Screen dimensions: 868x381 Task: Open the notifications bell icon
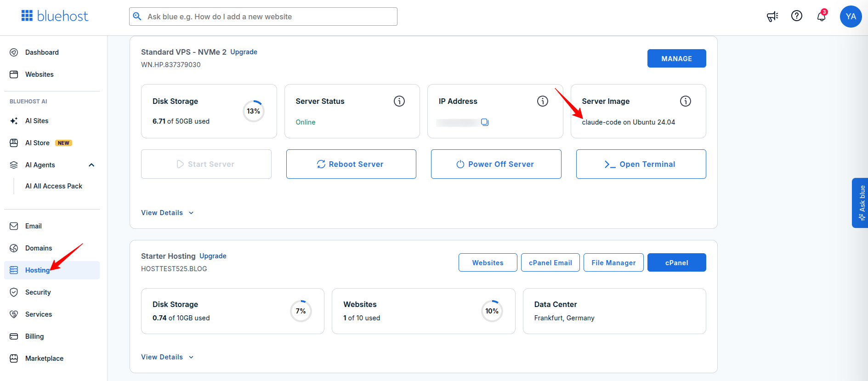[821, 17]
